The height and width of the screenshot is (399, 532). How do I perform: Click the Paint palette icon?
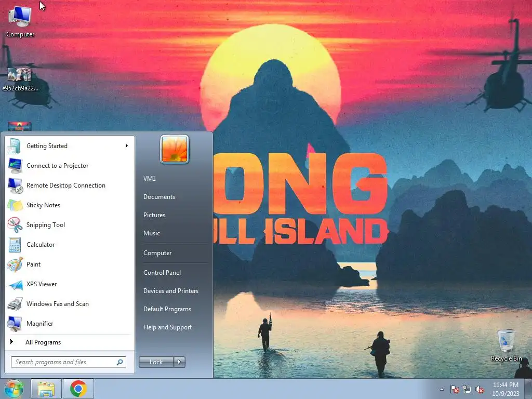[15, 264]
